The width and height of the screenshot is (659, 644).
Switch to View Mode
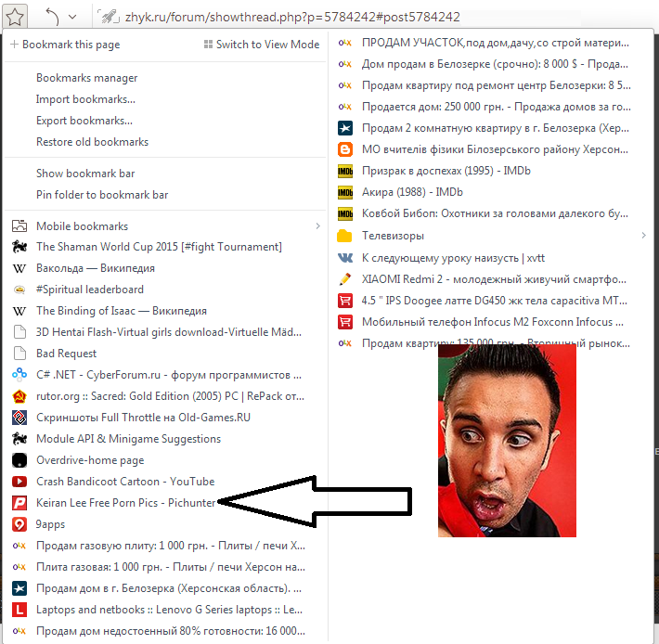pos(261,45)
